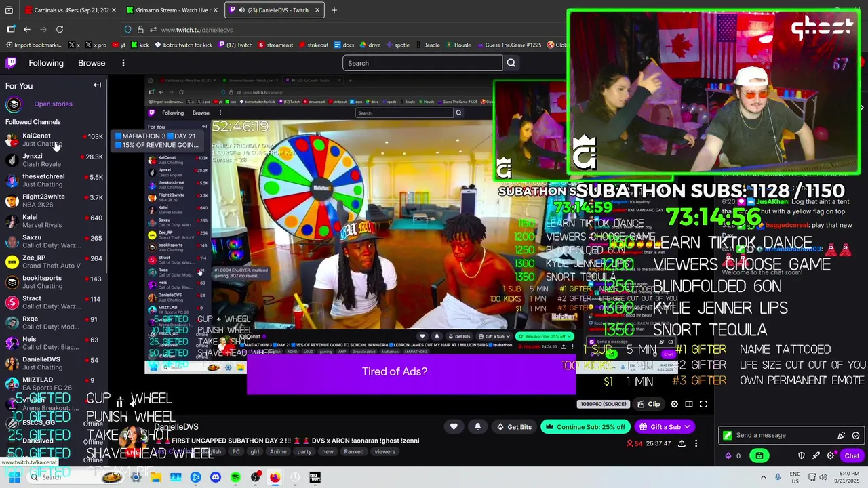868x488 pixels.
Task: Open the new tab plus button
Action: tap(334, 10)
